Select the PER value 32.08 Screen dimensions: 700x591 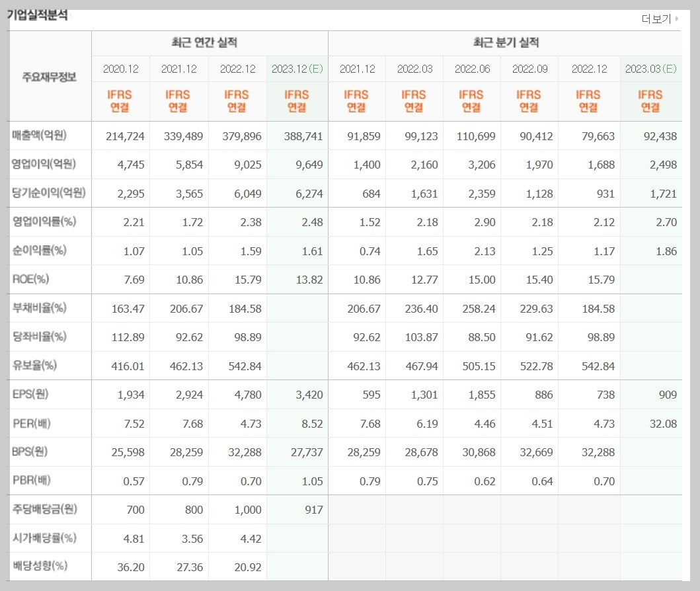pos(664,424)
